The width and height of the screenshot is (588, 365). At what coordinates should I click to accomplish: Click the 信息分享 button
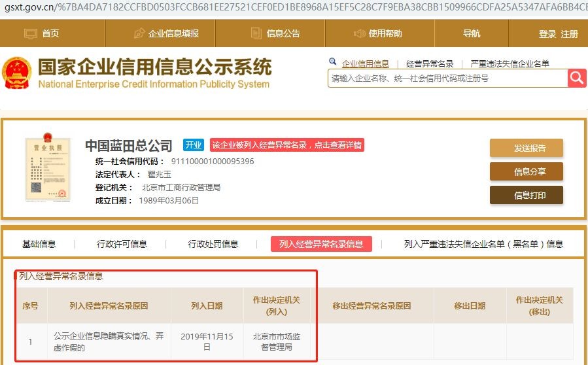click(x=526, y=171)
